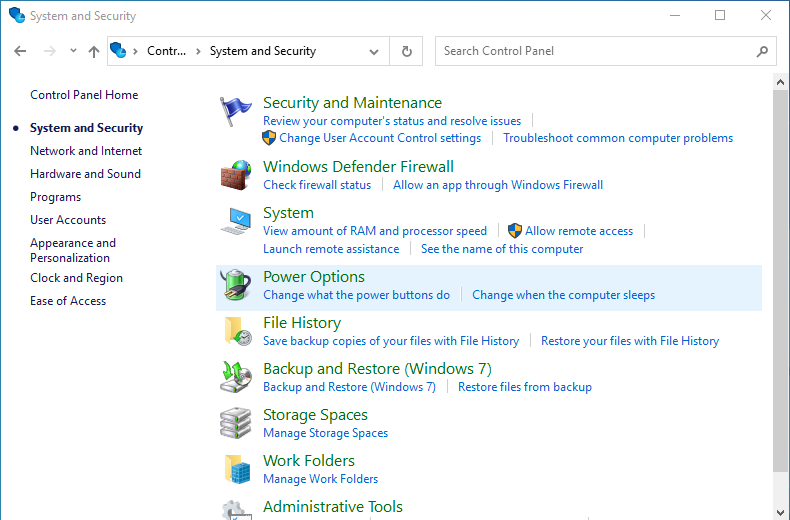Open the System heading link
790x520 pixels.
(288, 213)
